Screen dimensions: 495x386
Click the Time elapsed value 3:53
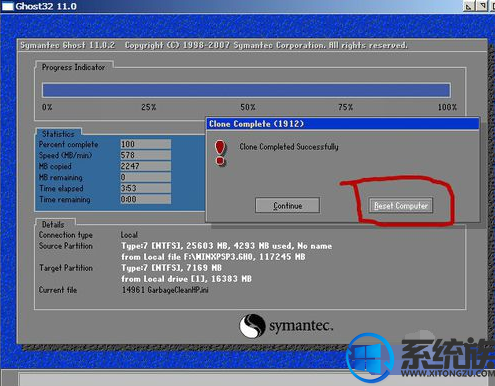(146, 188)
